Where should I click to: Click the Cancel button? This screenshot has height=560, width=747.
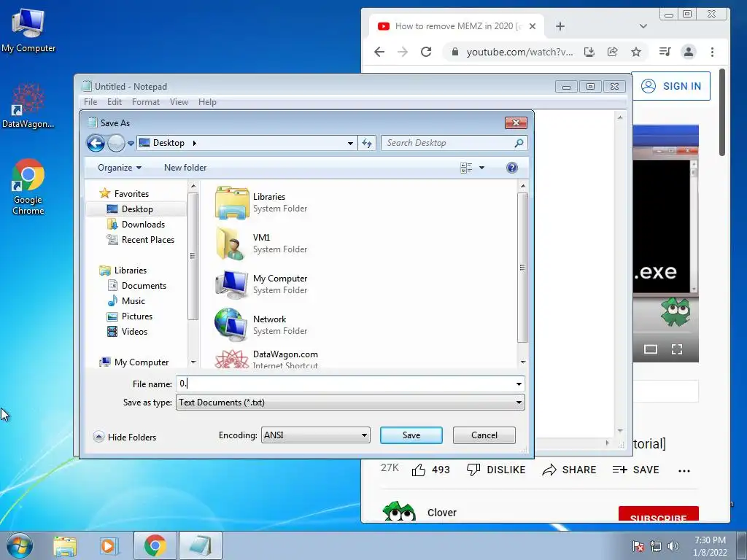point(484,435)
